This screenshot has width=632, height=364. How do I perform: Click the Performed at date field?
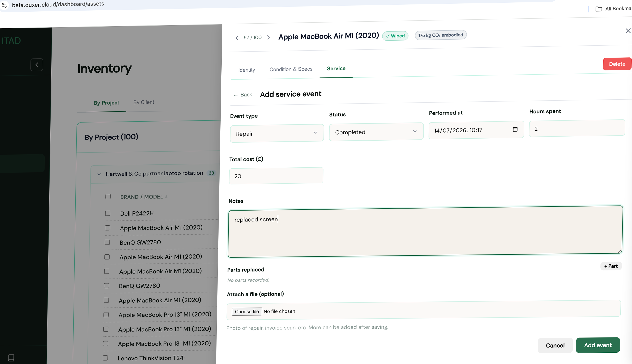476,130
